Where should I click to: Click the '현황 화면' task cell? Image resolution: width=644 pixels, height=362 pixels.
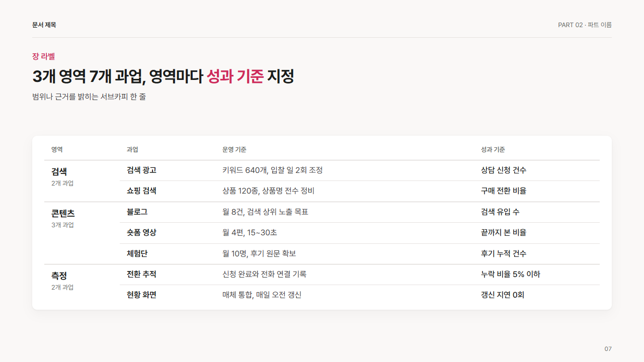pyautogui.click(x=141, y=295)
